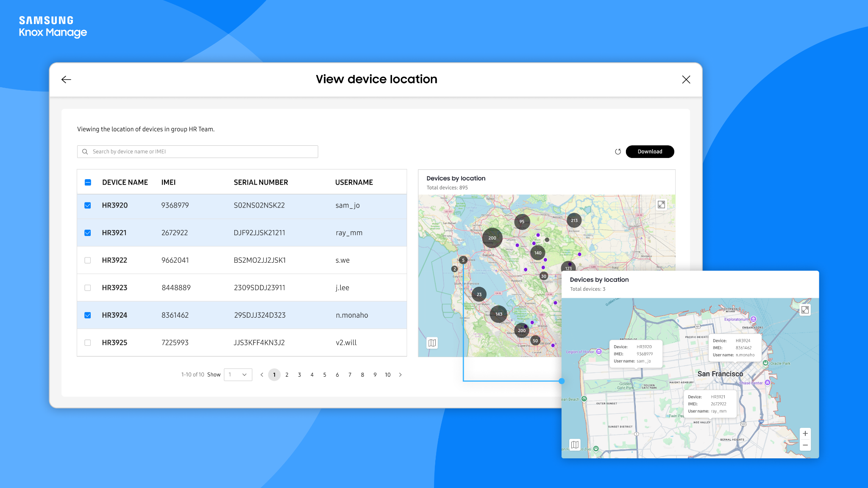Toggle the select-all header checkbox
The image size is (868, 488).
88,183
